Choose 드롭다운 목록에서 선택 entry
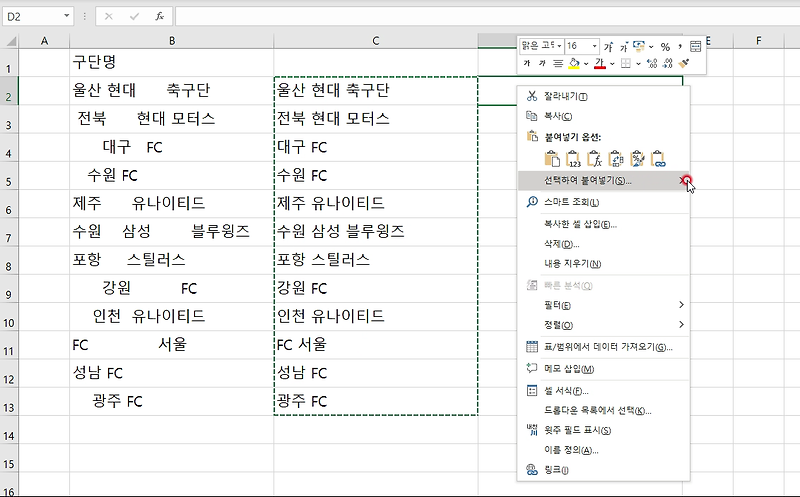 point(603,410)
